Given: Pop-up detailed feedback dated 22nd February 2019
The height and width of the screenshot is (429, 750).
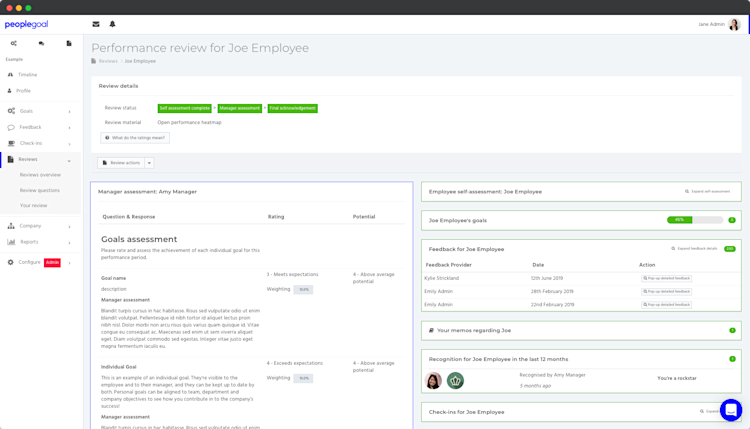Looking at the screenshot, I should [666, 305].
